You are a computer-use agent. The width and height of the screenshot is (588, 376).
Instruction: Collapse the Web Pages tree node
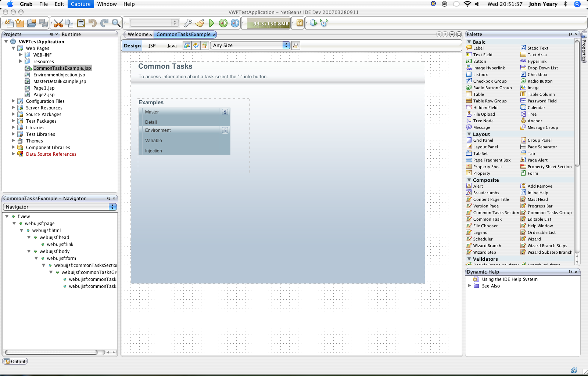(x=14, y=48)
